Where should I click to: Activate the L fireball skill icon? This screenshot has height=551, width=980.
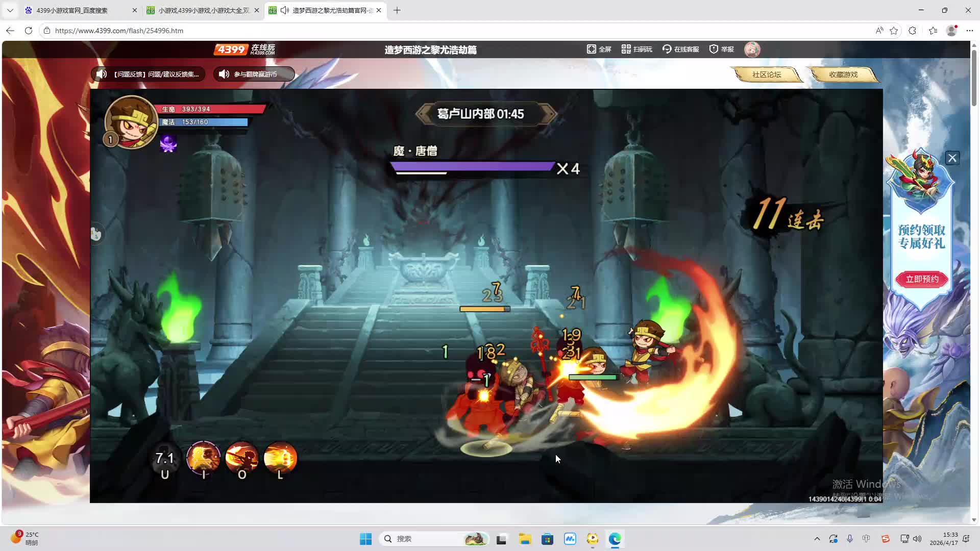pyautogui.click(x=280, y=459)
